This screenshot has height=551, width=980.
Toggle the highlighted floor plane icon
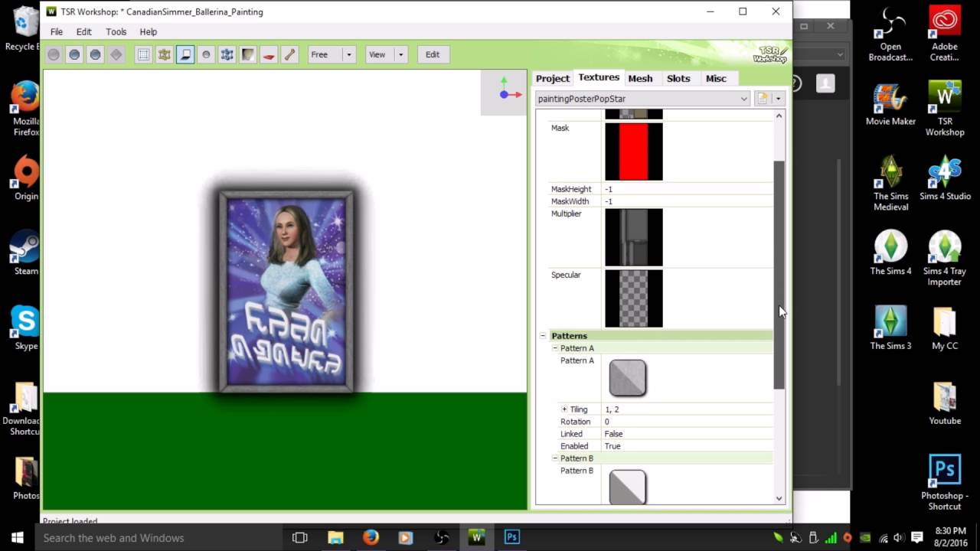(x=185, y=54)
